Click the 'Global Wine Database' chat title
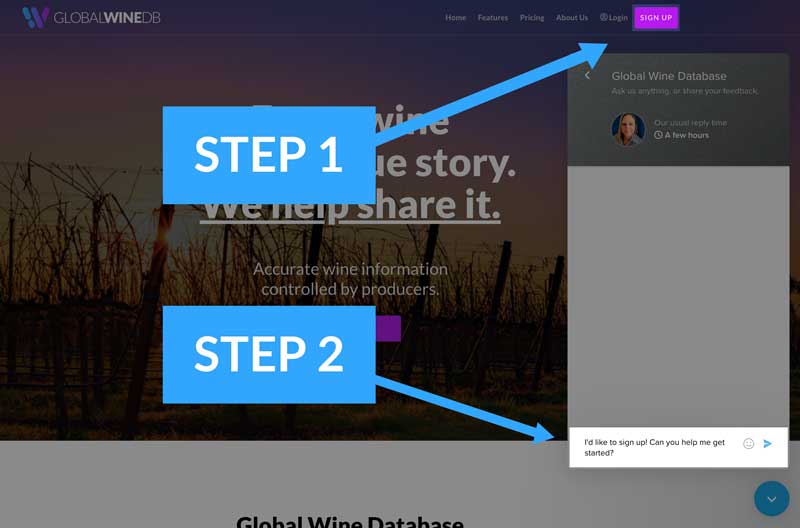 pyautogui.click(x=669, y=76)
